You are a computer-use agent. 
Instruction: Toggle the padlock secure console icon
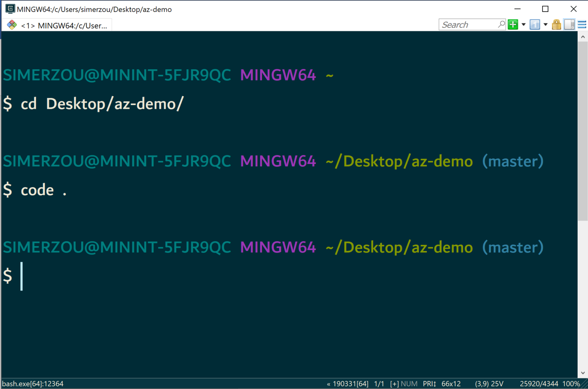pyautogui.click(x=557, y=25)
